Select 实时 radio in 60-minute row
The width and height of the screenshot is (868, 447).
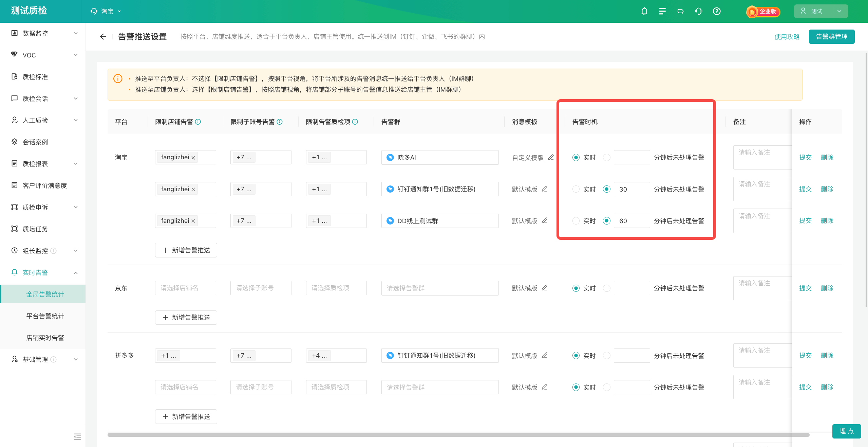576,221
